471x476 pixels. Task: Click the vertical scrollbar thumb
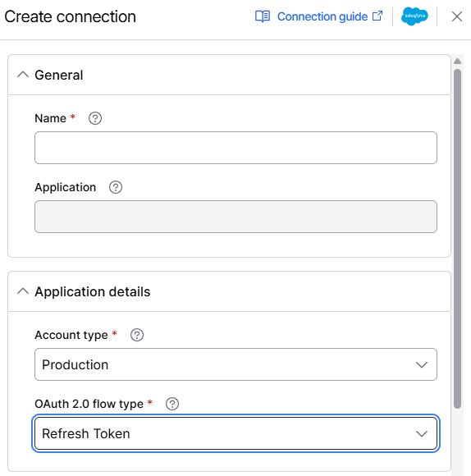(457, 239)
